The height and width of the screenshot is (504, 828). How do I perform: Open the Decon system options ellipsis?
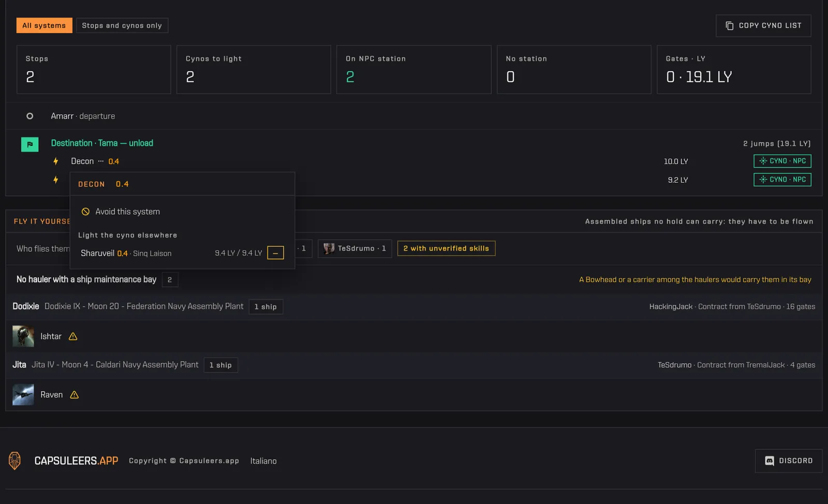coord(100,161)
